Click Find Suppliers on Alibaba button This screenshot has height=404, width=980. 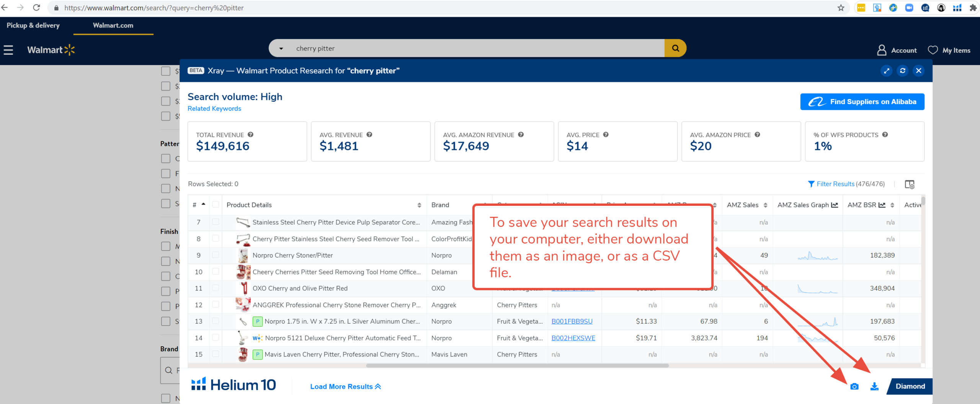tap(862, 102)
